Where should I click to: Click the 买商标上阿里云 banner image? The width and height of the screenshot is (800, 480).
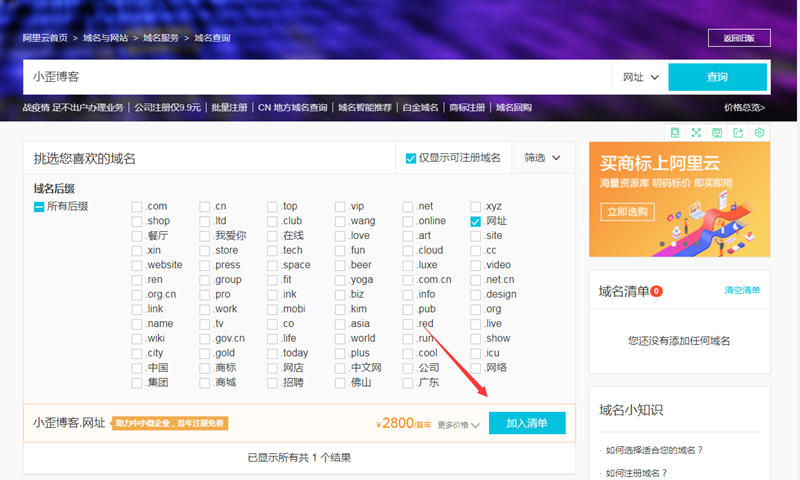click(x=680, y=199)
